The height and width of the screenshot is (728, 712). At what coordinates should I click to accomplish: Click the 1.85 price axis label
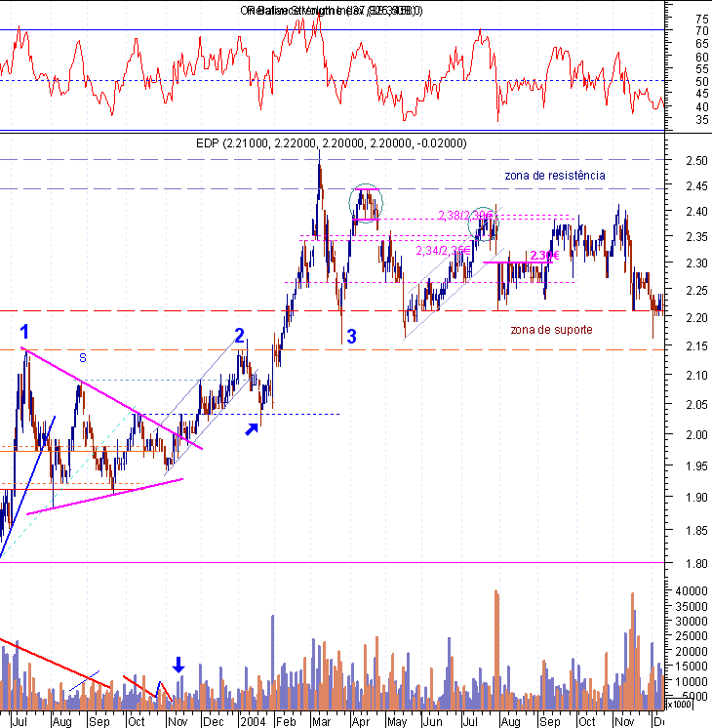(696, 530)
